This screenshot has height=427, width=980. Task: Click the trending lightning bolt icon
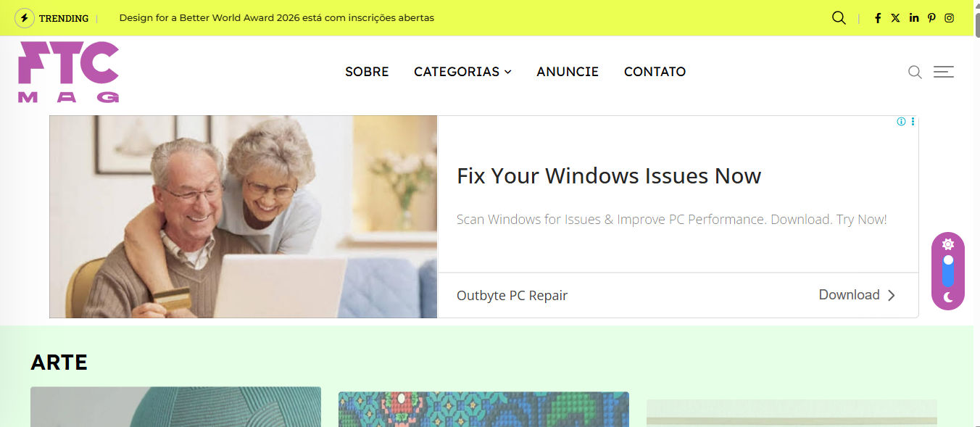coord(25,18)
